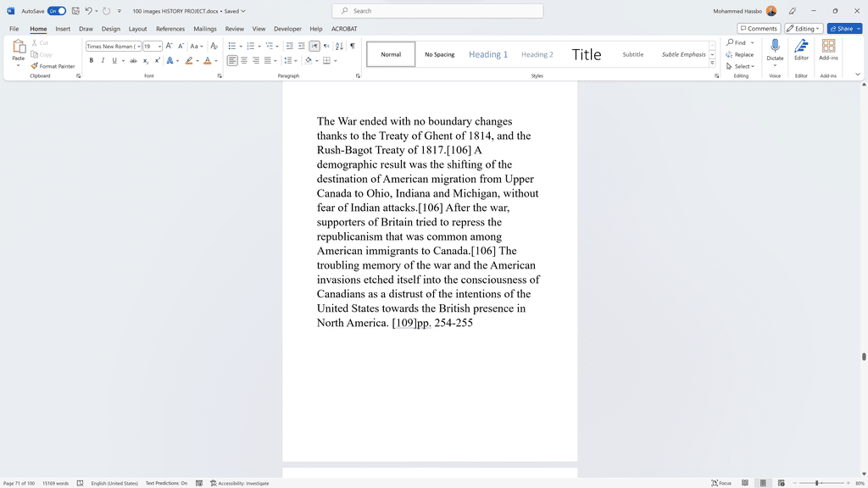Open the Editor pane
Image resolution: width=868 pixels, height=488 pixels.
pos(802,50)
